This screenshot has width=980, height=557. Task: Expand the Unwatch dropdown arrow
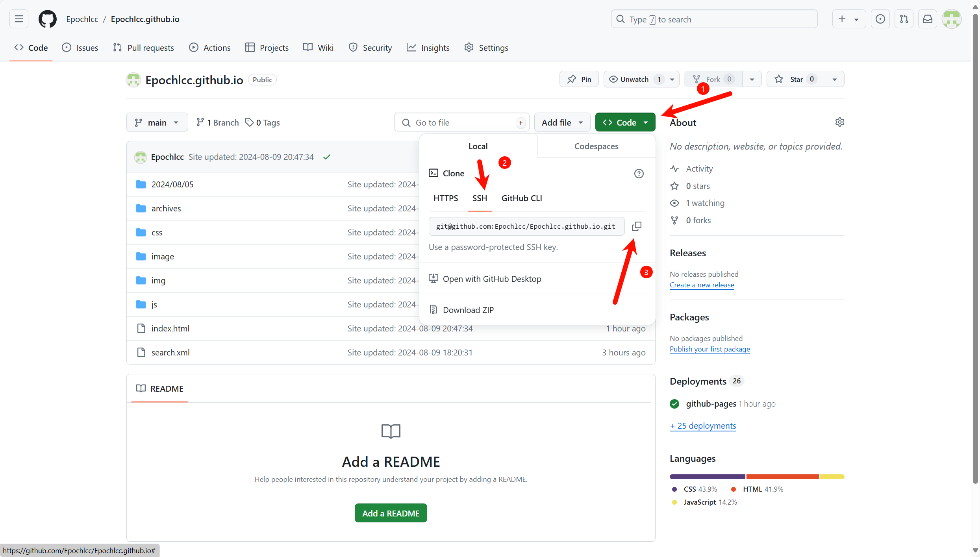click(x=672, y=79)
